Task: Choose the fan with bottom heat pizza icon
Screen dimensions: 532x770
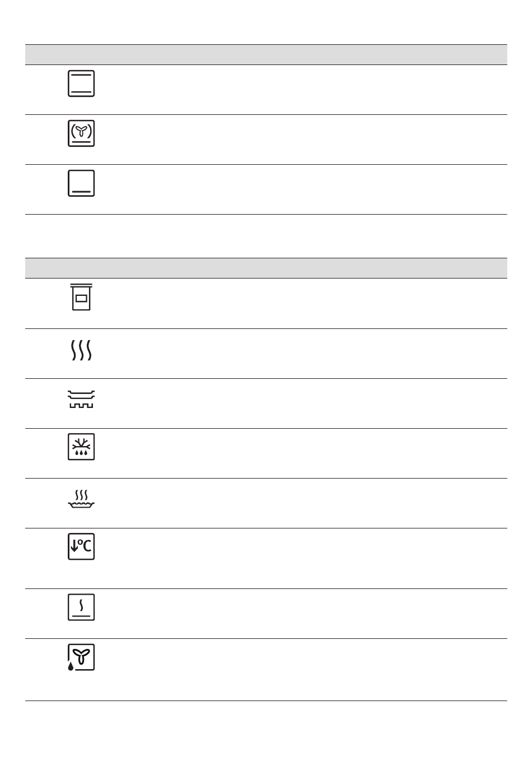Action: point(81,133)
